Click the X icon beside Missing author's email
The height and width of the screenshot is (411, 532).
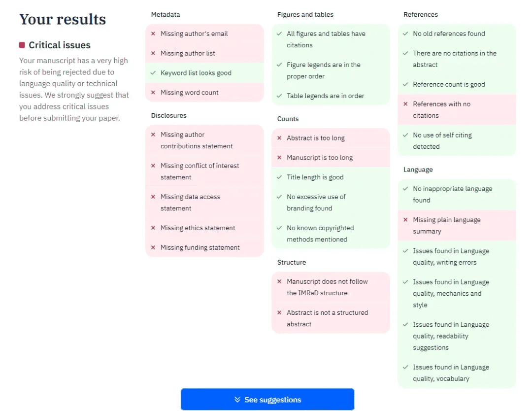click(x=153, y=34)
